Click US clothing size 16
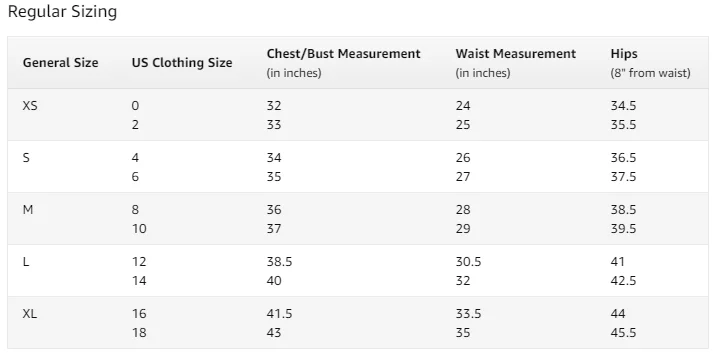This screenshot has width=718, height=361. pos(139,314)
